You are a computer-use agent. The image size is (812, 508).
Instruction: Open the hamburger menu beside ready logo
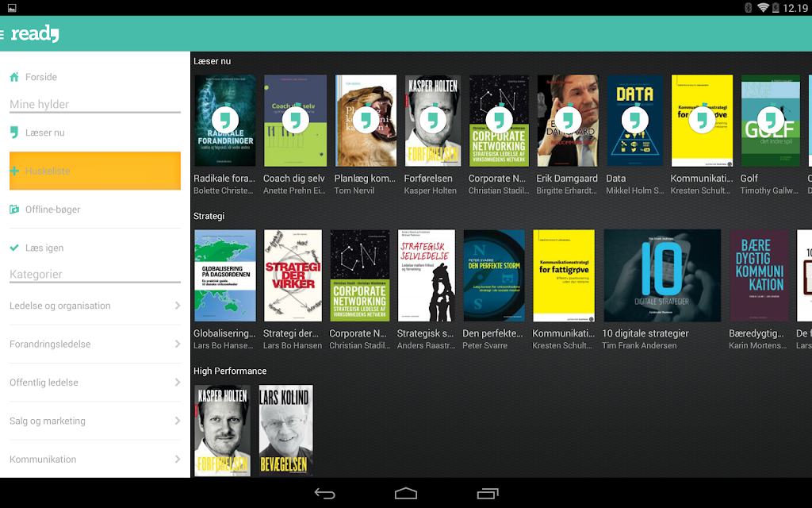click(2, 34)
